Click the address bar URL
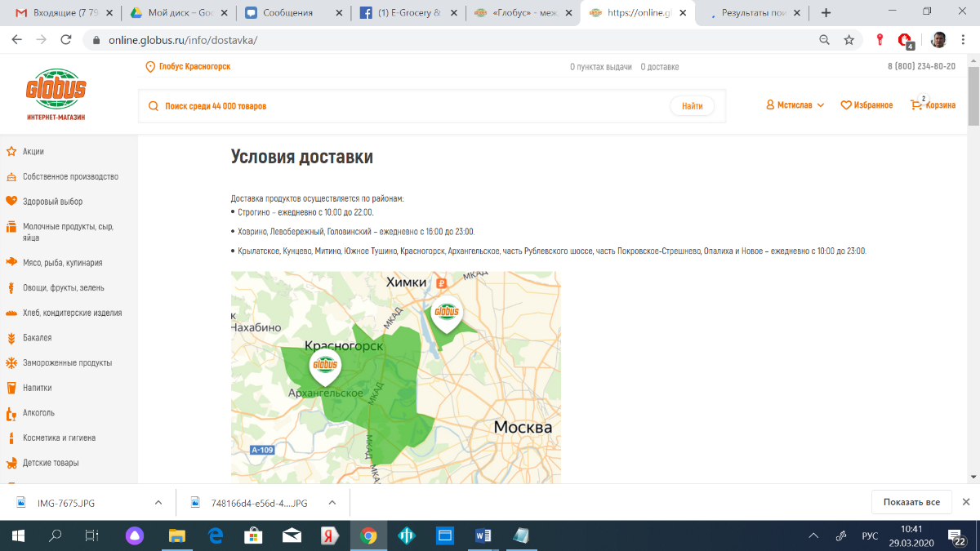The width and height of the screenshot is (980, 551). (x=182, y=39)
